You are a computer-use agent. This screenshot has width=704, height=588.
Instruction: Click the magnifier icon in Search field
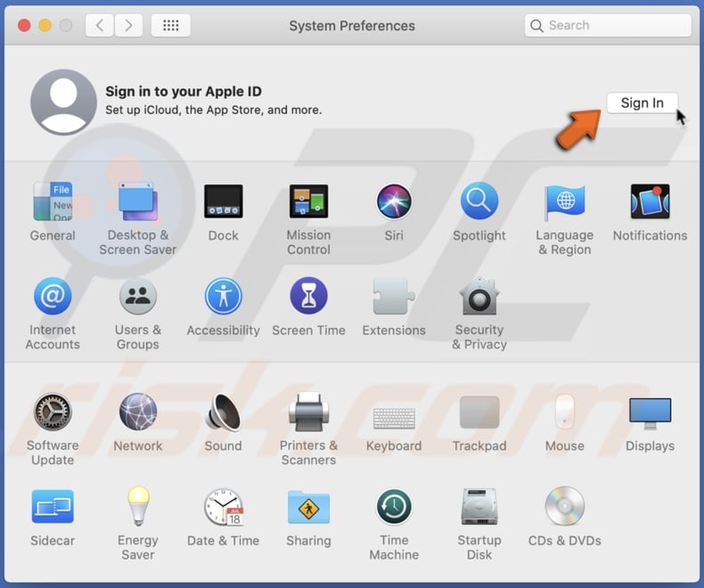536,26
